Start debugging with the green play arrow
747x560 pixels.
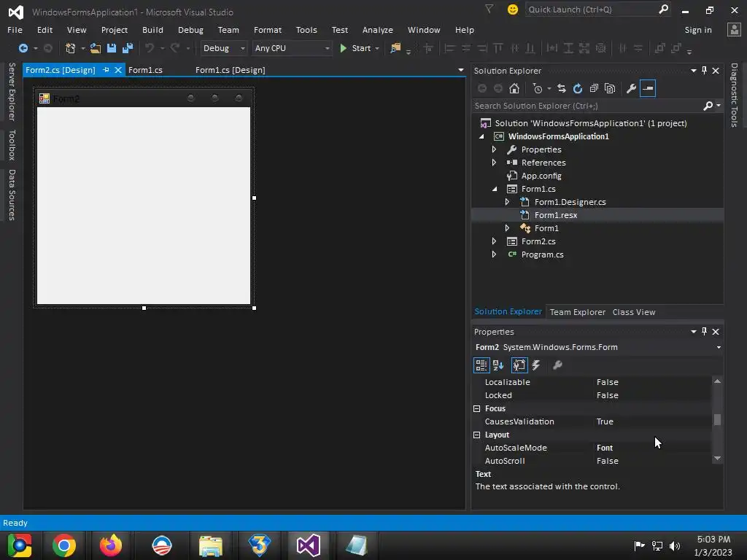click(343, 48)
